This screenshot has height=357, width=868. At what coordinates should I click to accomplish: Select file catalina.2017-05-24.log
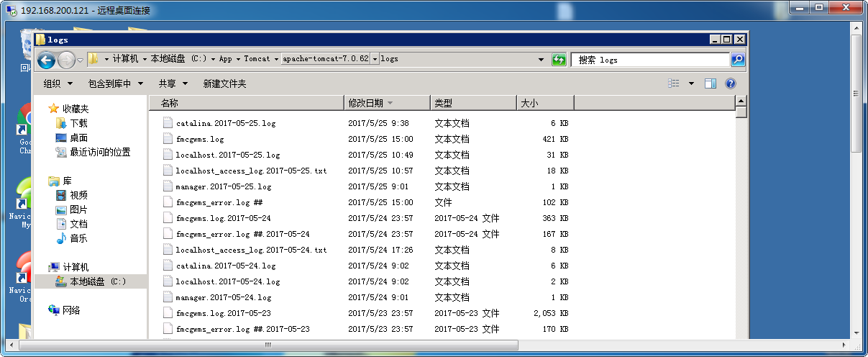(x=226, y=266)
